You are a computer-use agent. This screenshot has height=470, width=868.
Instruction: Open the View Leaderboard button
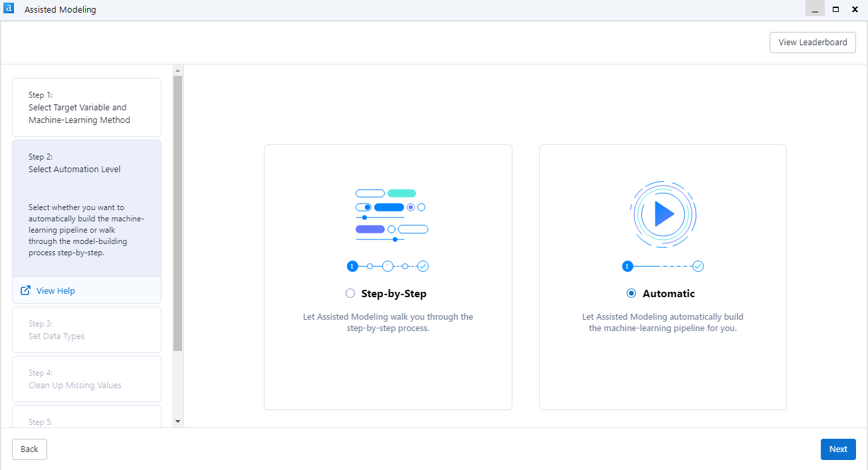point(813,42)
